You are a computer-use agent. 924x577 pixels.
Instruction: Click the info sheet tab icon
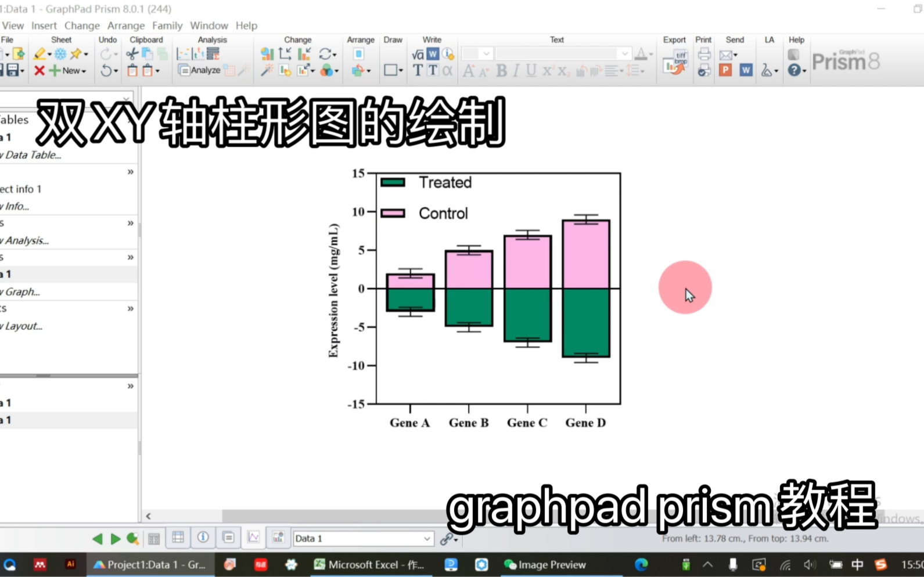(203, 538)
